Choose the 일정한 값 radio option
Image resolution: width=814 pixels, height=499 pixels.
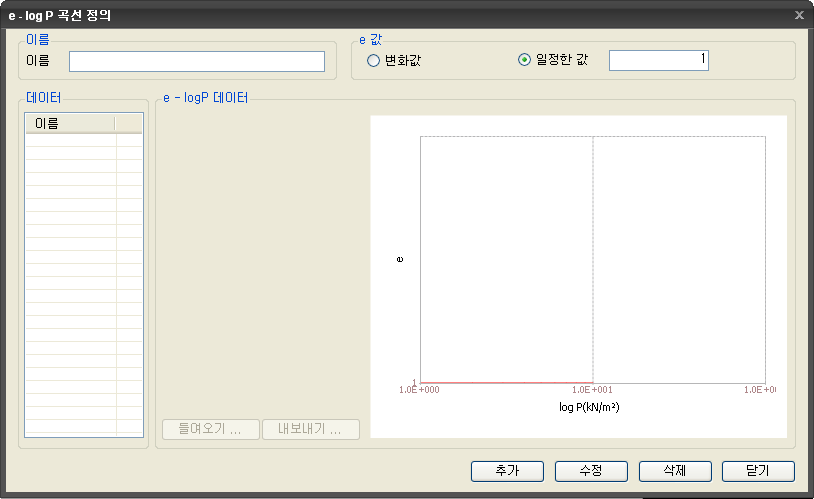524,60
